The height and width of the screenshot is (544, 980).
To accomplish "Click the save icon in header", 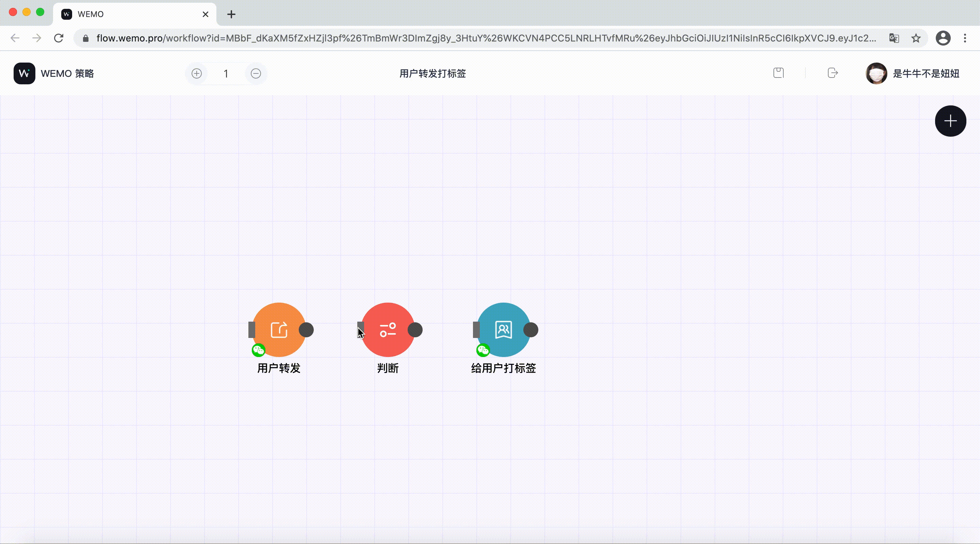I will click(x=778, y=73).
